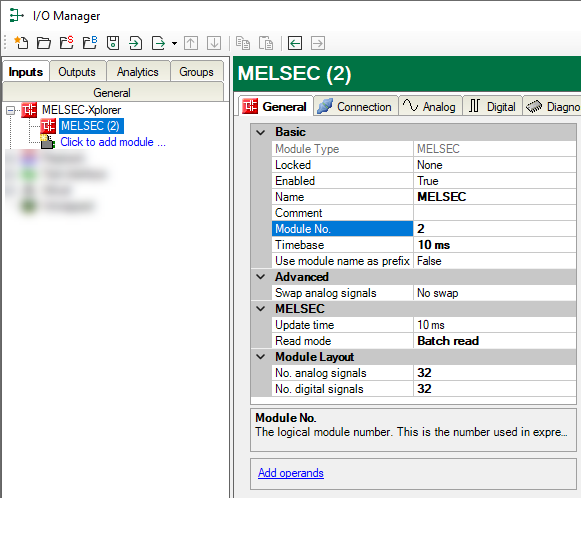This screenshot has height=552, width=581.
Task: Select the Locked value None
Action: click(x=495, y=165)
